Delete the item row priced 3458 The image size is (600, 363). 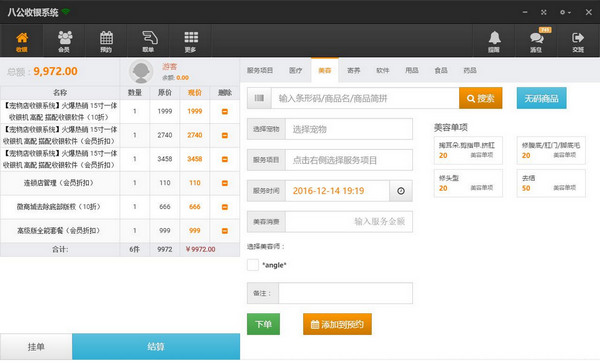(225, 159)
